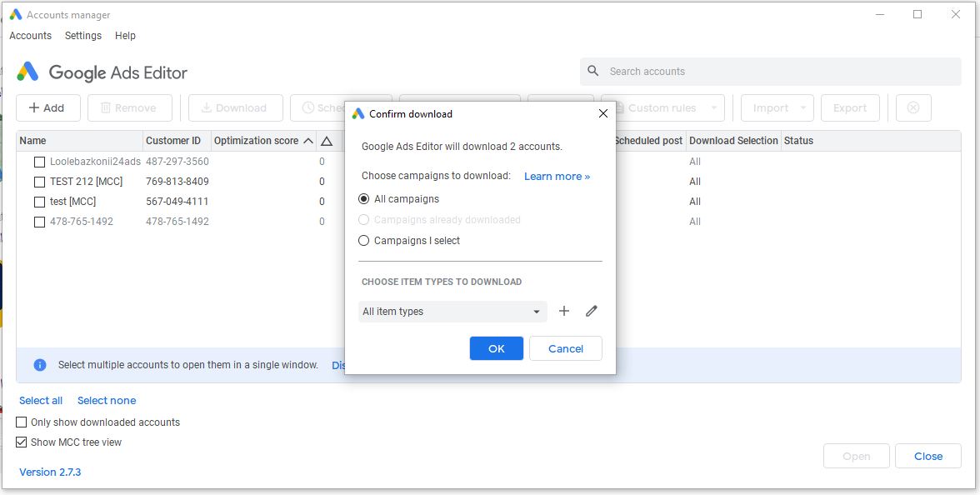Click the Select all link
The width and height of the screenshot is (980, 495).
pyautogui.click(x=41, y=401)
